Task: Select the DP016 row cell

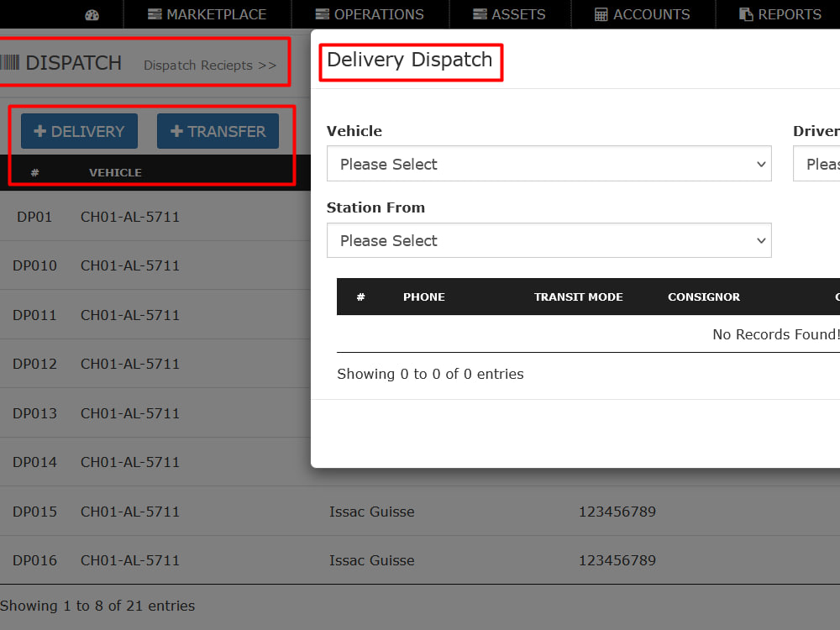Action: (34, 560)
